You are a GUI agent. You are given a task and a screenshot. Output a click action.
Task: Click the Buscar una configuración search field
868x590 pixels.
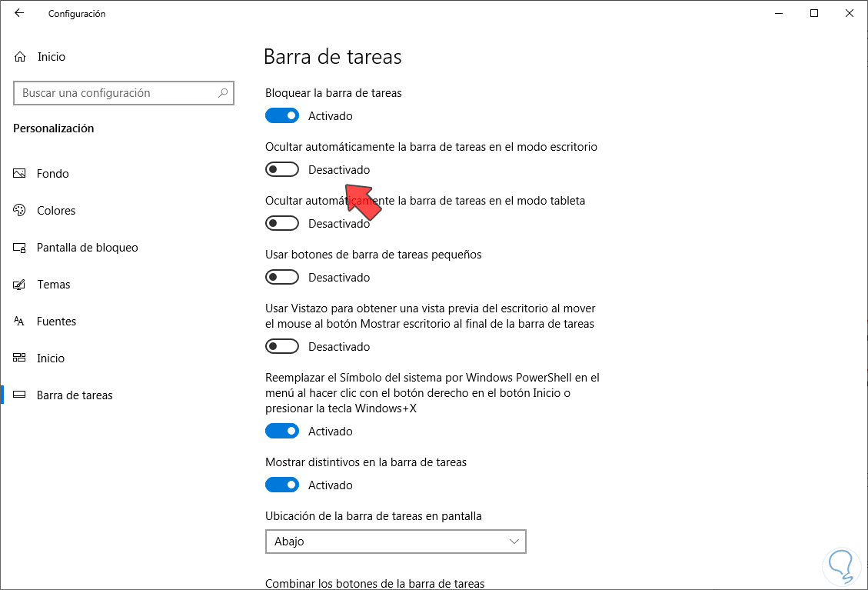(x=115, y=93)
